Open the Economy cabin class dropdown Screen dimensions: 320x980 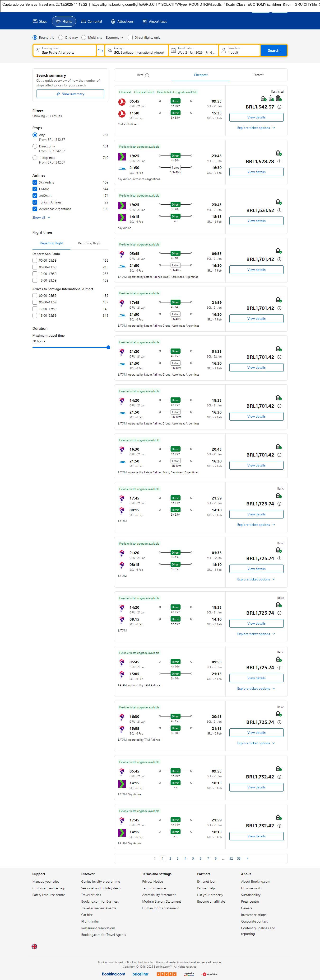pyautogui.click(x=114, y=38)
